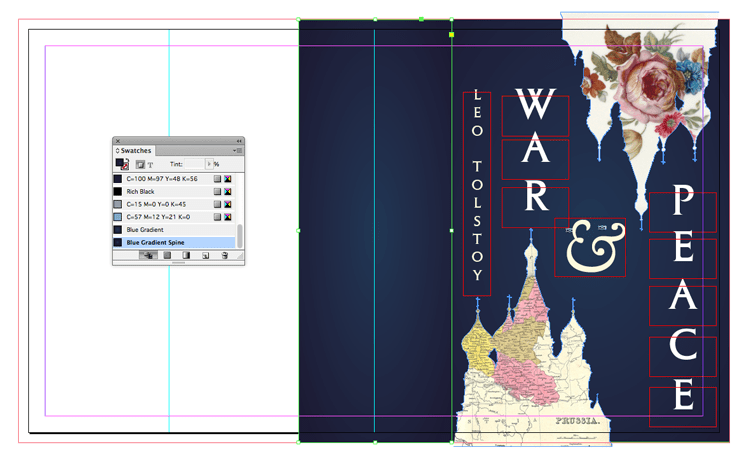Select the Blue Gradient swatch
This screenshot has width=750, height=465.
(x=174, y=230)
